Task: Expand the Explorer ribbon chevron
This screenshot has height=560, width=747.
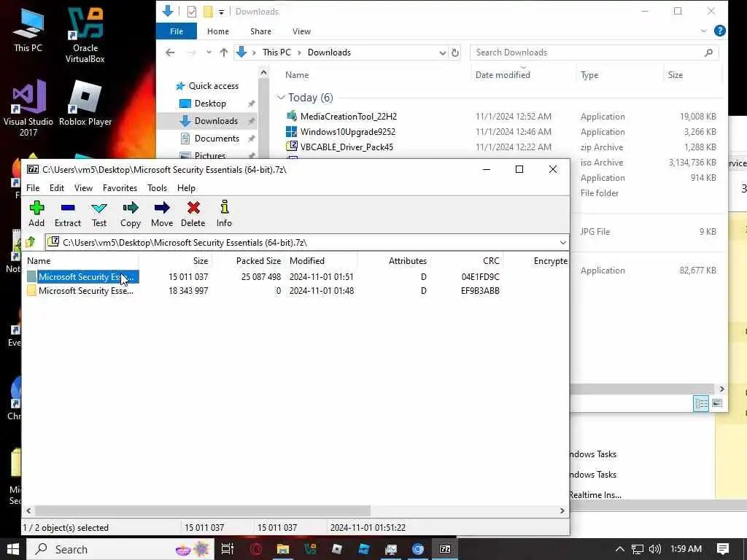Action: [704, 31]
